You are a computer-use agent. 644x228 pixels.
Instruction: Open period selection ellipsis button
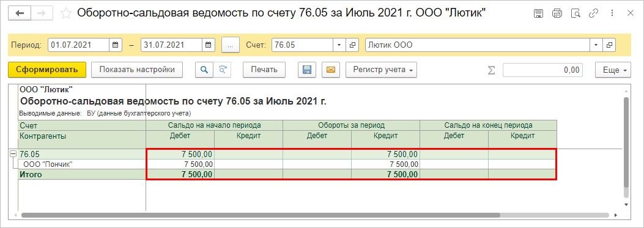point(231,45)
